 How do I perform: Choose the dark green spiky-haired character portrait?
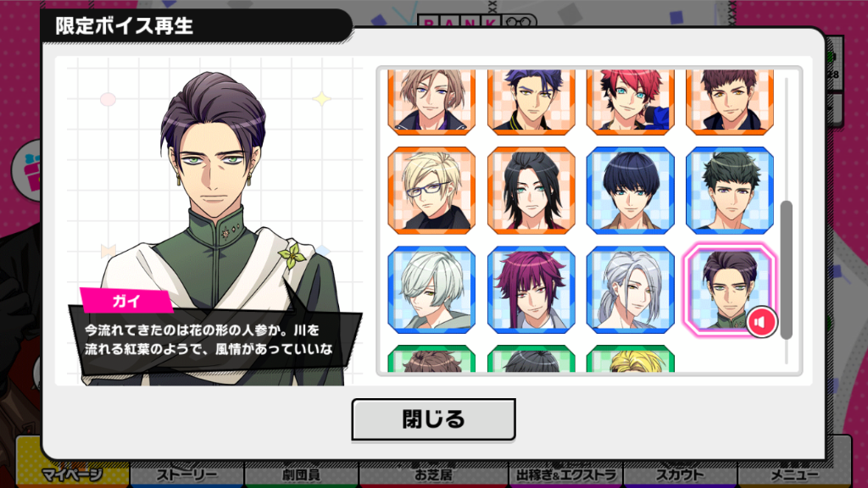pos(730,191)
